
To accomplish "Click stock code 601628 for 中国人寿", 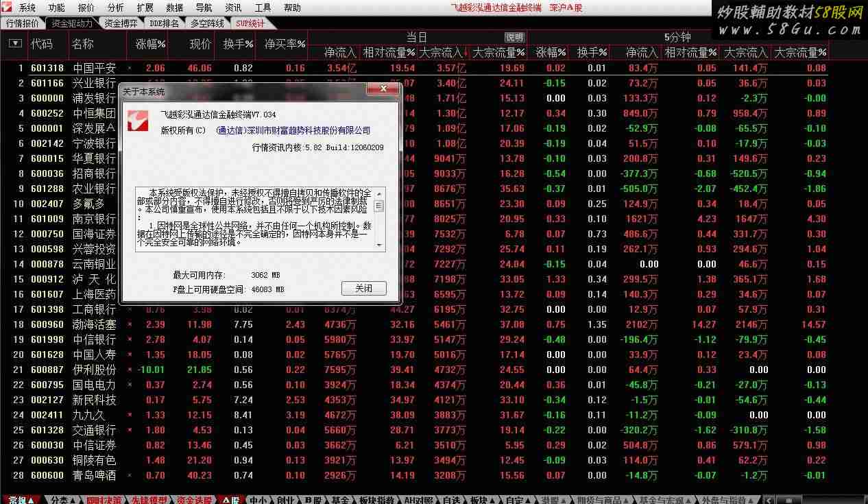I will coord(47,355).
